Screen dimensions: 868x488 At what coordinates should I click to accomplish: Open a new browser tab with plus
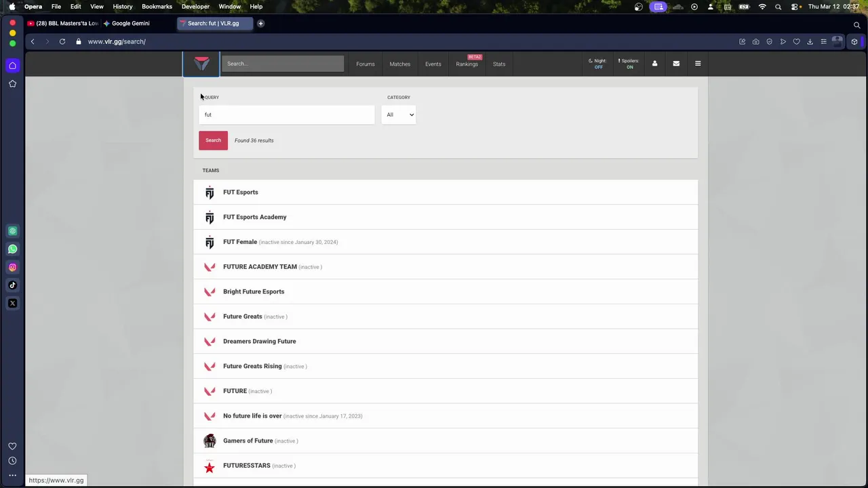coord(260,23)
